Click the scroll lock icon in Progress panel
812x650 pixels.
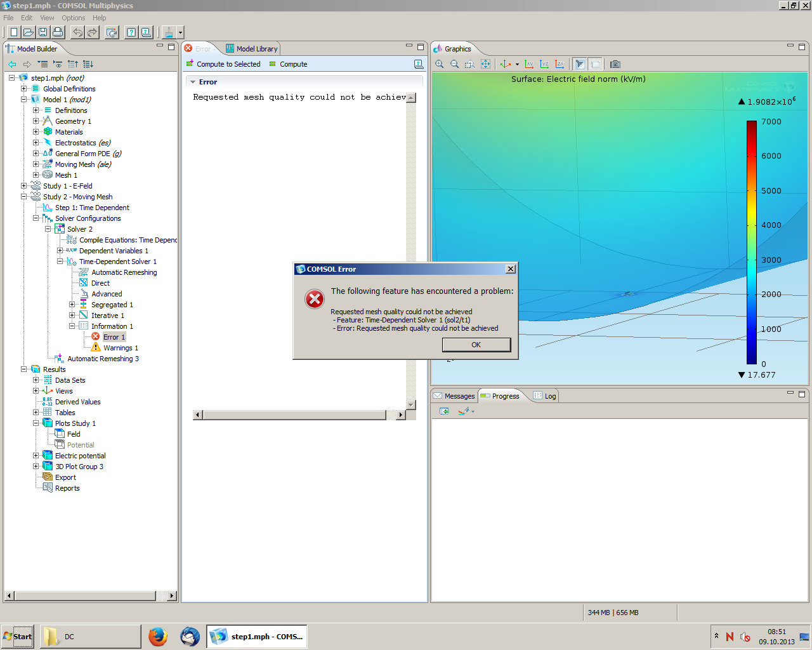tap(444, 411)
